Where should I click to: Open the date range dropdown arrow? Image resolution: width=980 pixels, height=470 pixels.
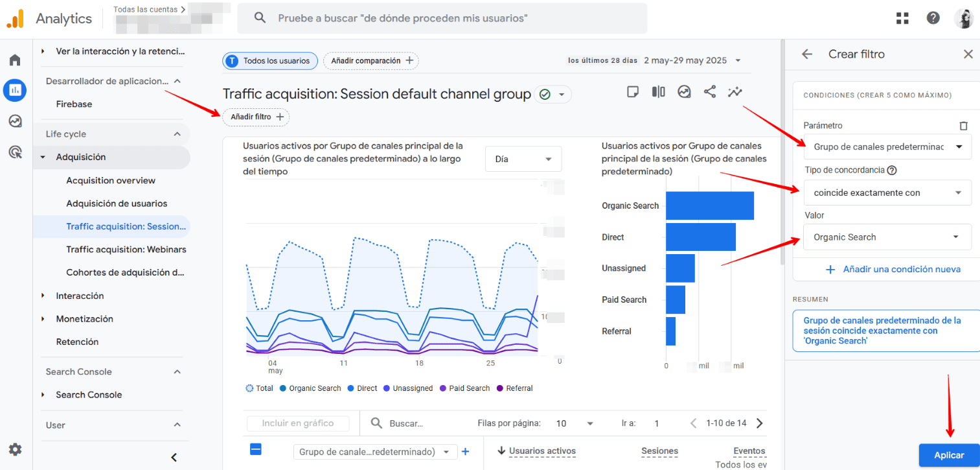pyautogui.click(x=738, y=61)
